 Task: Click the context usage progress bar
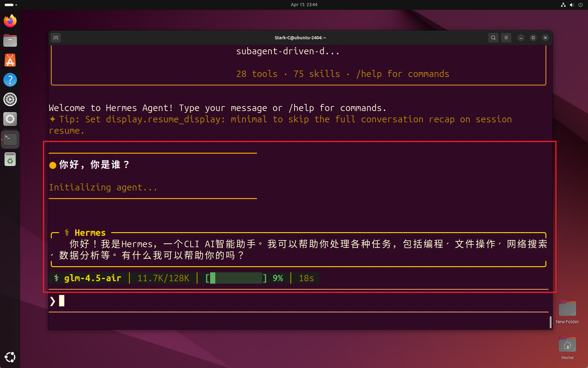pos(236,278)
